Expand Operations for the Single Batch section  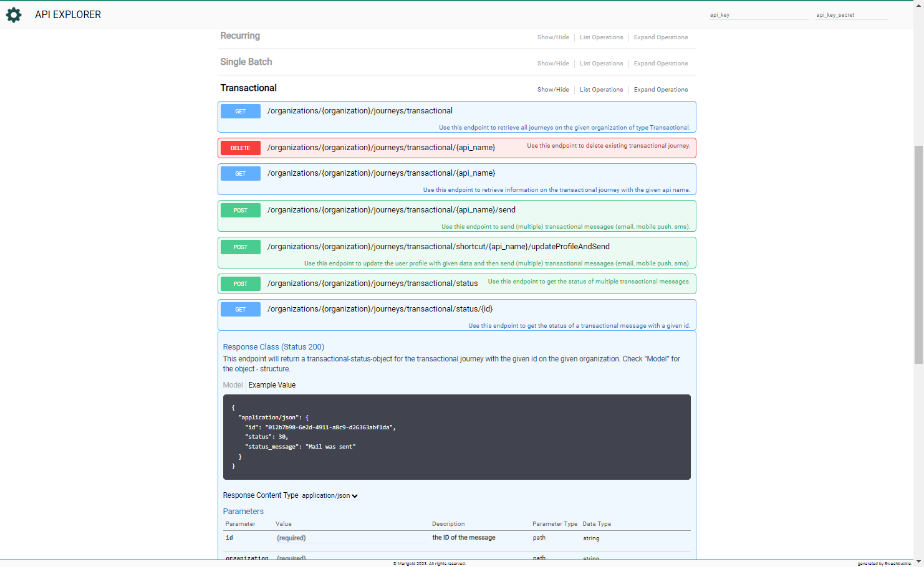[x=660, y=64]
